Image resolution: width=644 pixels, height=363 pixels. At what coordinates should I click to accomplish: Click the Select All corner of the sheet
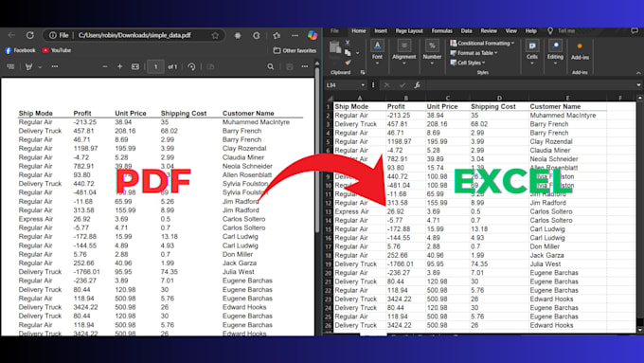[x=329, y=99]
